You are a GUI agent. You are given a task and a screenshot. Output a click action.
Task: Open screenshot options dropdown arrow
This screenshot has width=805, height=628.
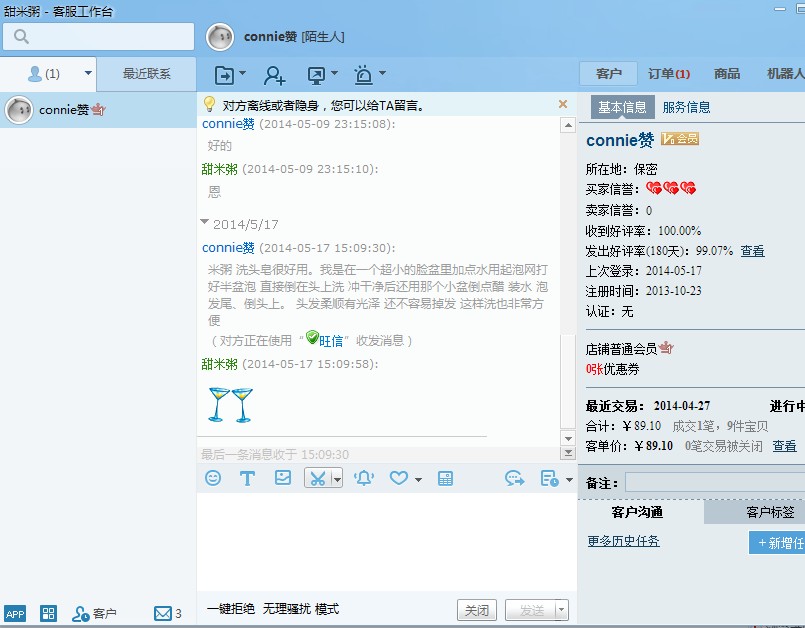pyautogui.click(x=337, y=479)
